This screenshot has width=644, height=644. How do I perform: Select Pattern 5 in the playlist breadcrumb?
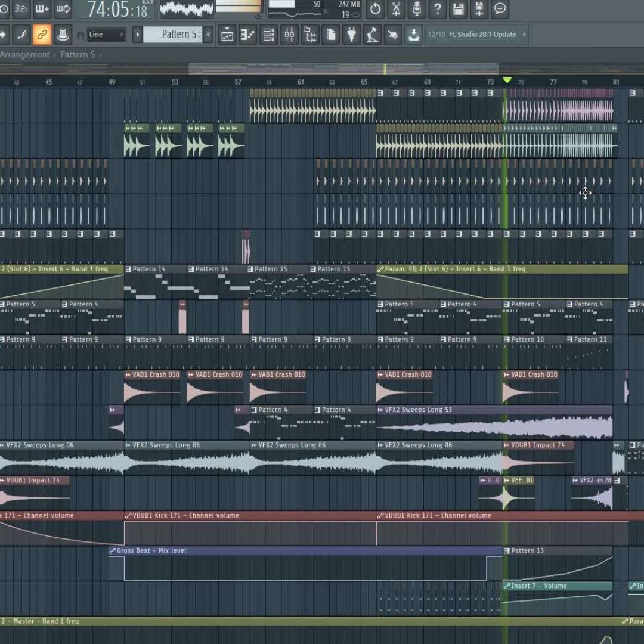point(78,55)
